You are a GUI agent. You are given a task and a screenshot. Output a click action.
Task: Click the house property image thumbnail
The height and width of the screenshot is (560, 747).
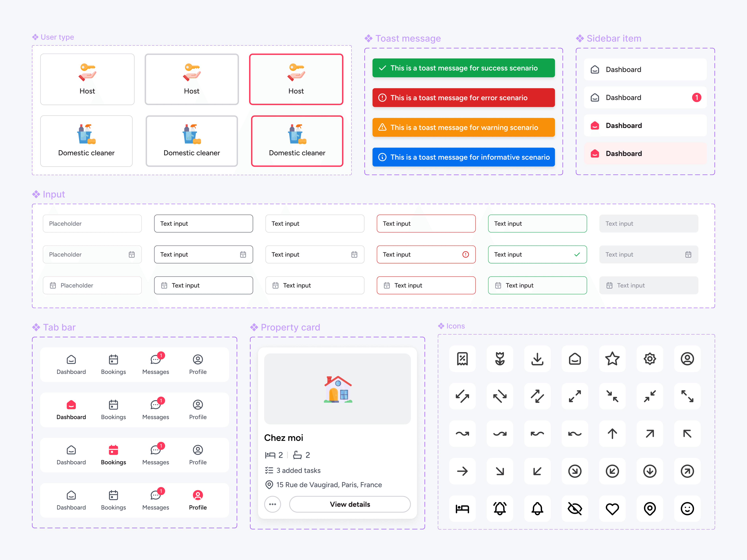pyautogui.click(x=337, y=389)
